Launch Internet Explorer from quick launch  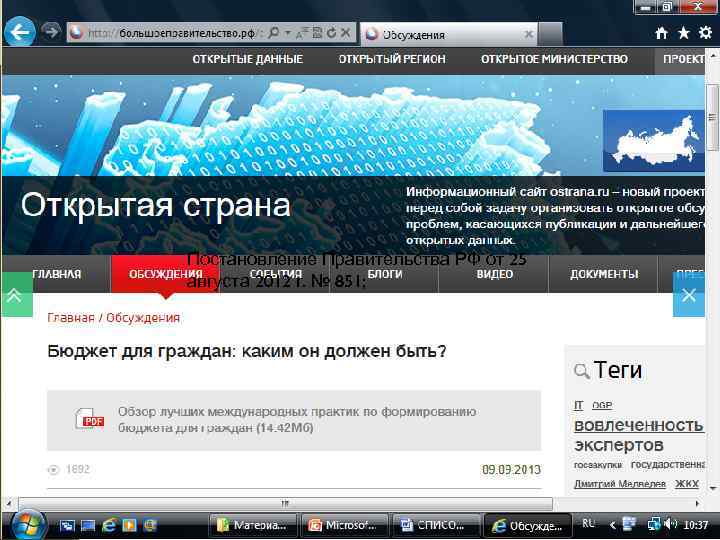point(109,525)
